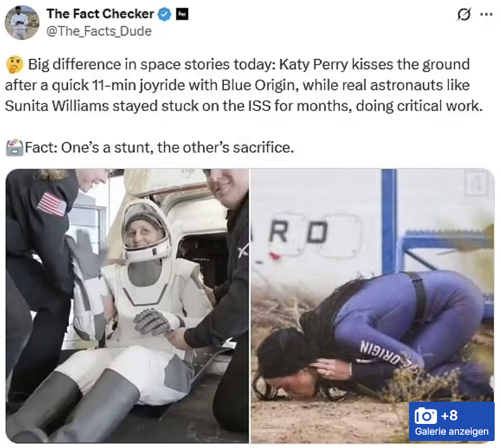The height and width of the screenshot is (448, 501).
Task: Open the astronaut in white spacesuit photo
Action: 127,306
